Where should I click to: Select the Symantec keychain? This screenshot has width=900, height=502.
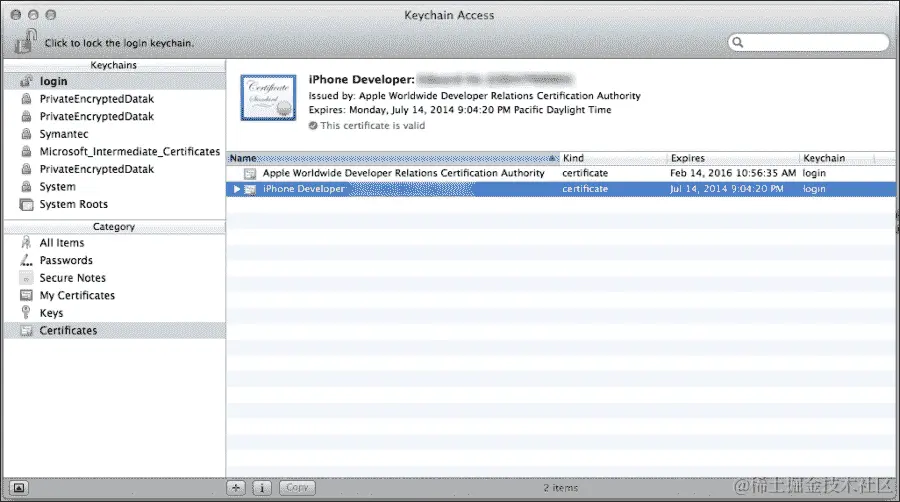click(x=114, y=134)
